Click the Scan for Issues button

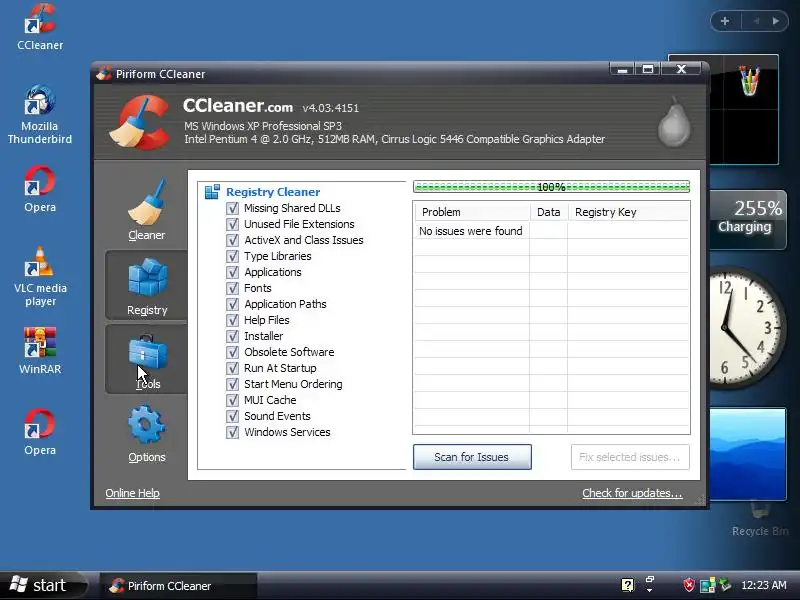click(472, 457)
